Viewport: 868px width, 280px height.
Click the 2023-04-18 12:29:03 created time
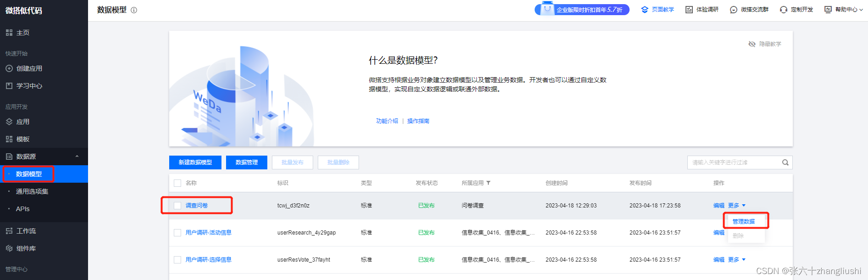point(571,206)
